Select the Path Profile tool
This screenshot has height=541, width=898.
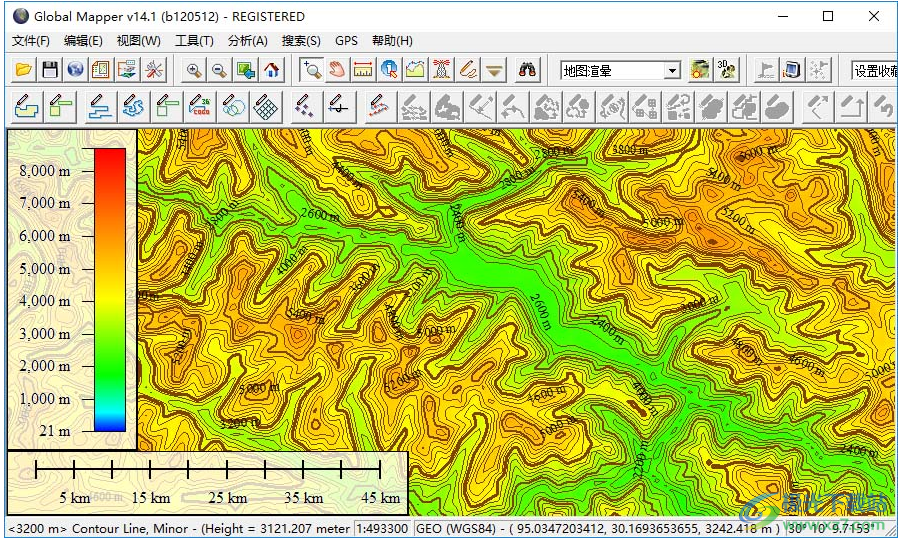pyautogui.click(x=416, y=70)
